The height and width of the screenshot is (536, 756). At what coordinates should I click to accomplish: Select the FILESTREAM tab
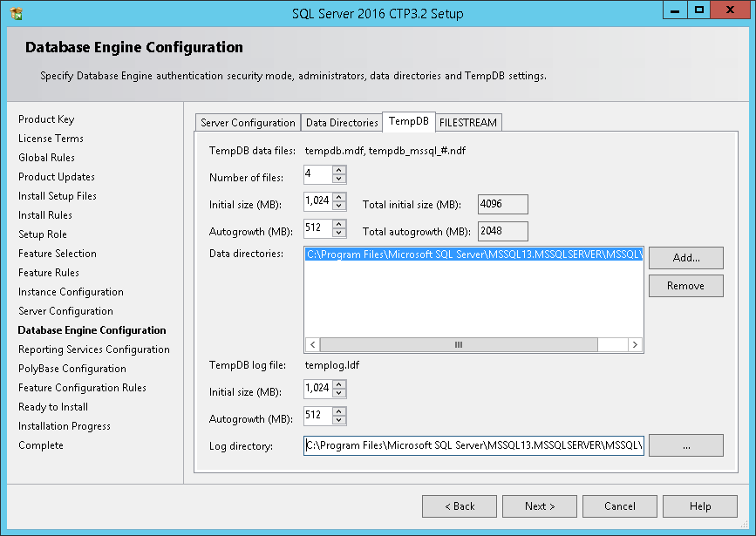point(468,123)
